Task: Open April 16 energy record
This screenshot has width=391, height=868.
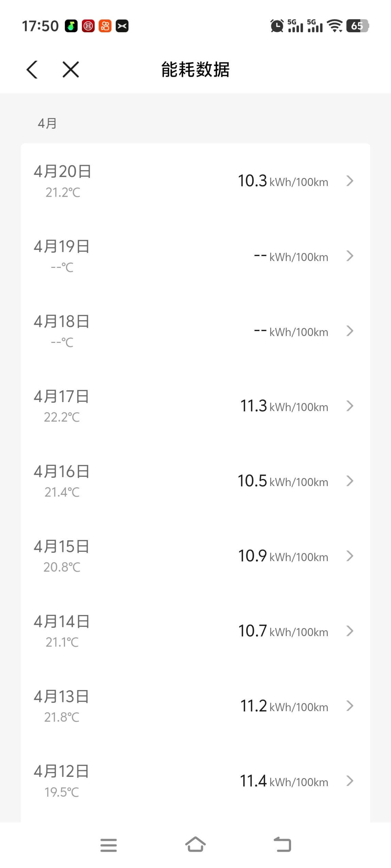Action: coord(195,481)
